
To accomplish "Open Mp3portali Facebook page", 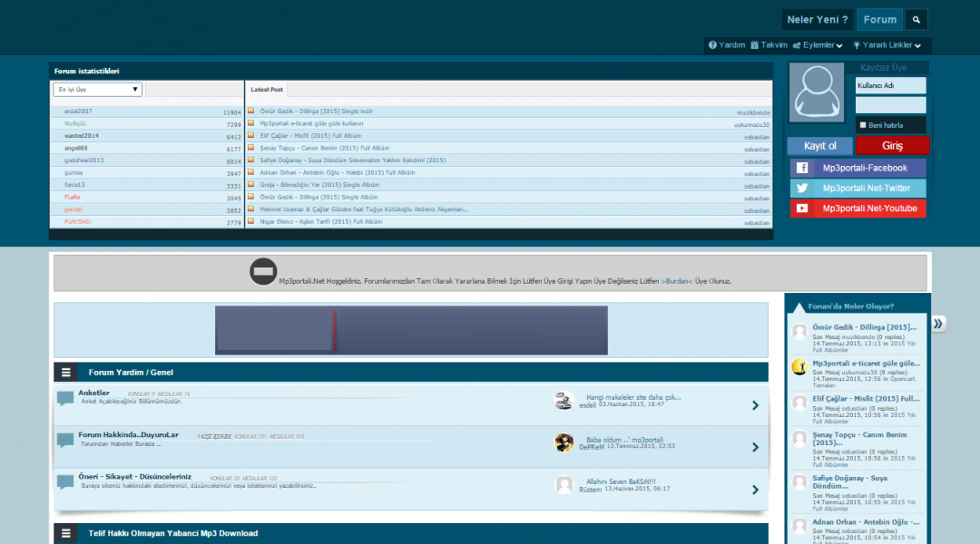I will [857, 168].
